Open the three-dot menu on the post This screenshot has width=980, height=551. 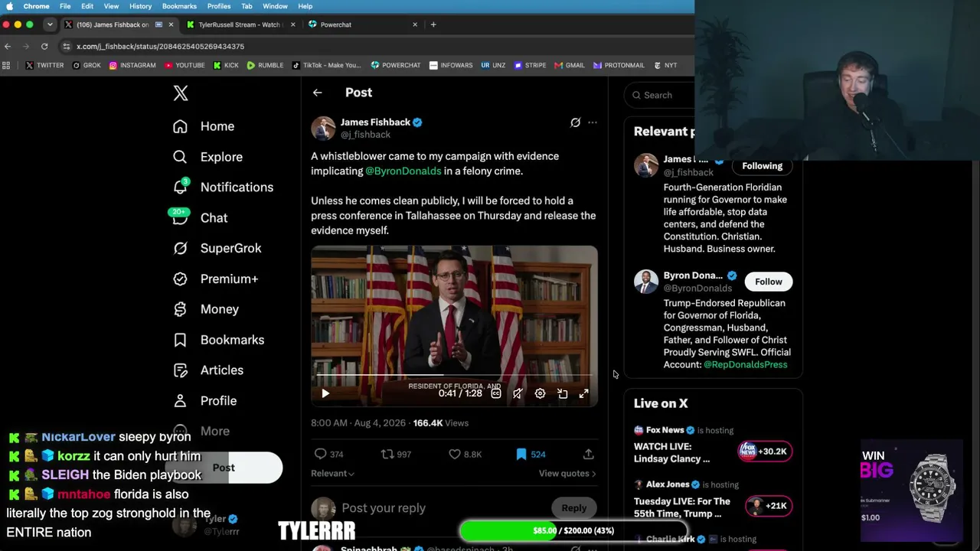point(593,122)
